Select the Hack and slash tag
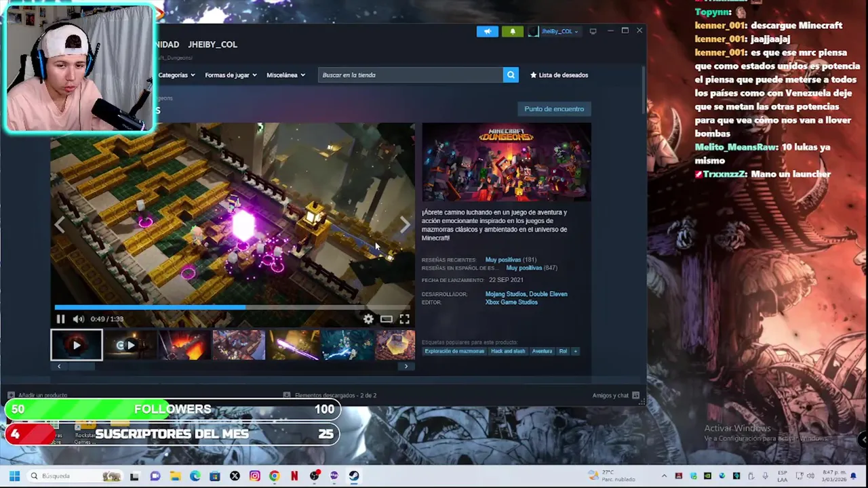 (509, 351)
